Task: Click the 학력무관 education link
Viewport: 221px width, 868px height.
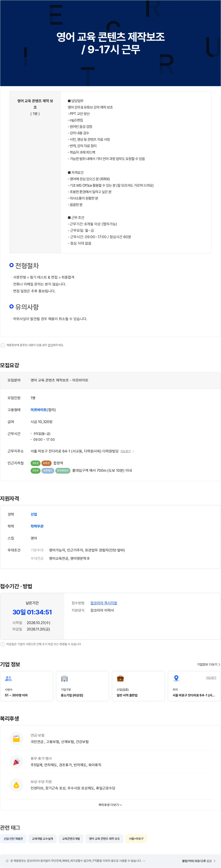Action: (37, 526)
